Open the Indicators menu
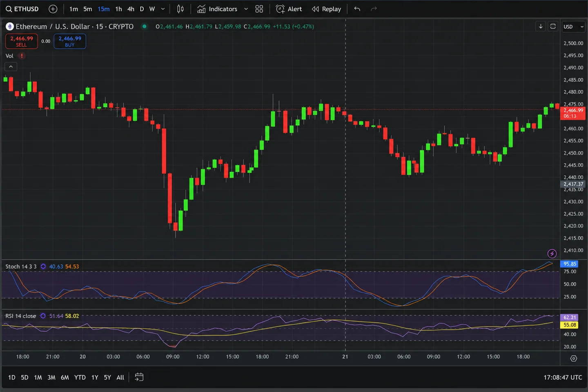Viewport: 588px width, 392px height. pyautogui.click(x=217, y=9)
